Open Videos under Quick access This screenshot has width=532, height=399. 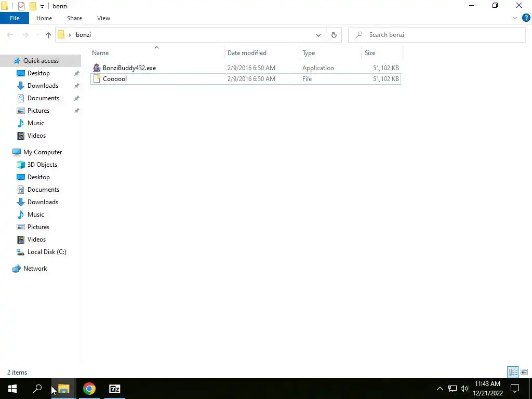click(36, 136)
